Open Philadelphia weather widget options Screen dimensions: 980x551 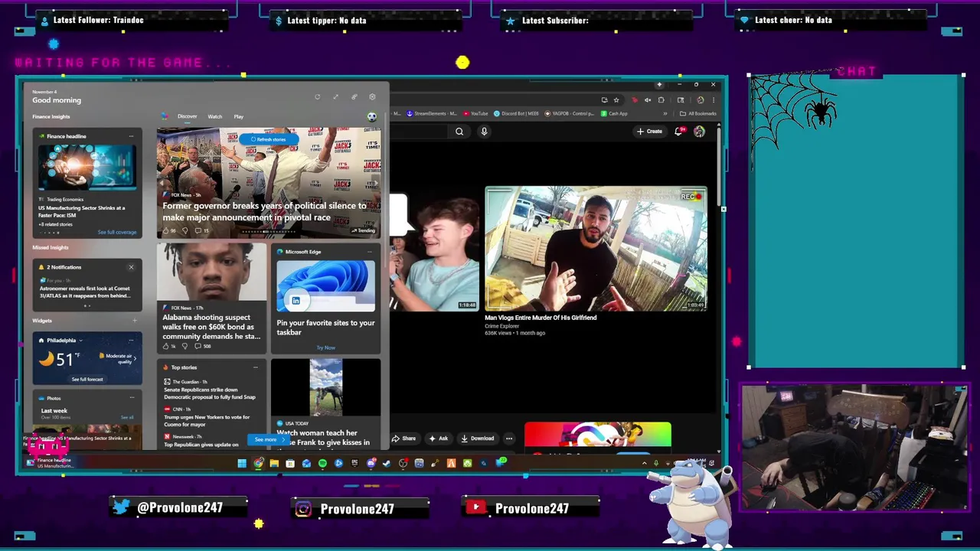[131, 340]
